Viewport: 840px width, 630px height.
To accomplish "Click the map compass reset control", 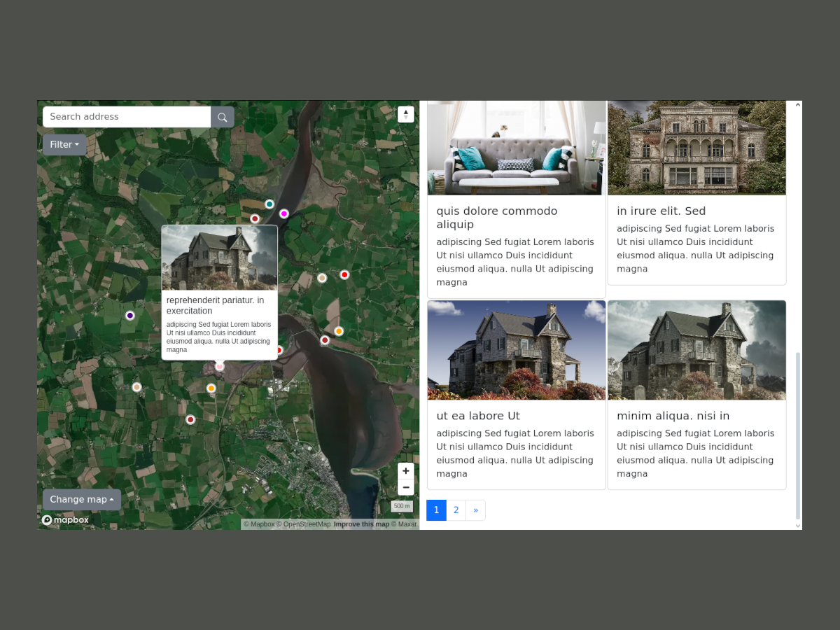I will (x=406, y=113).
